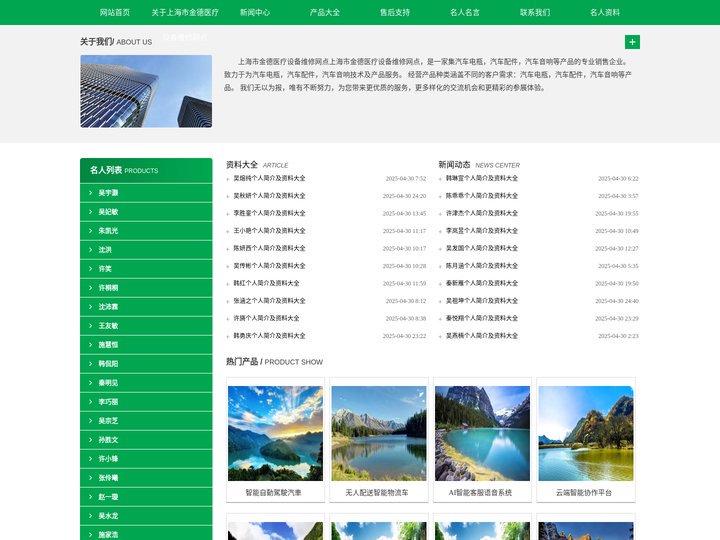Open the 吴水龙 sidebar link
The image size is (720, 540).
point(108,516)
